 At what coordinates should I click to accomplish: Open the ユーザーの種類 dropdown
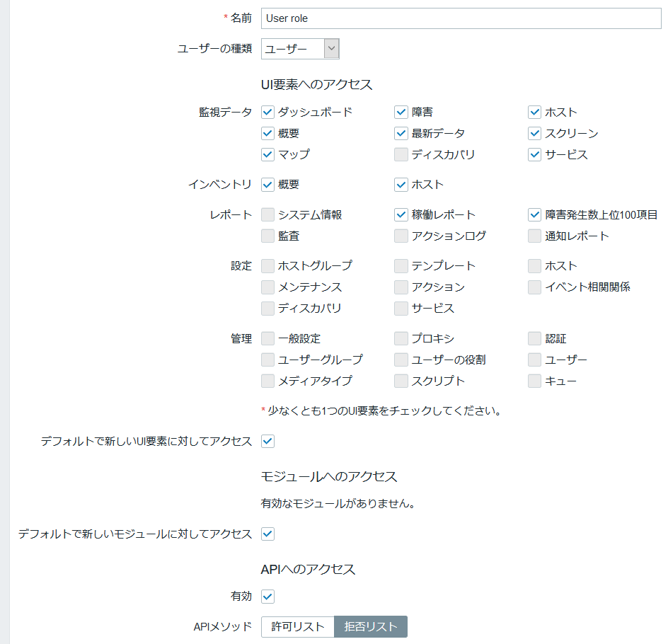coord(300,49)
